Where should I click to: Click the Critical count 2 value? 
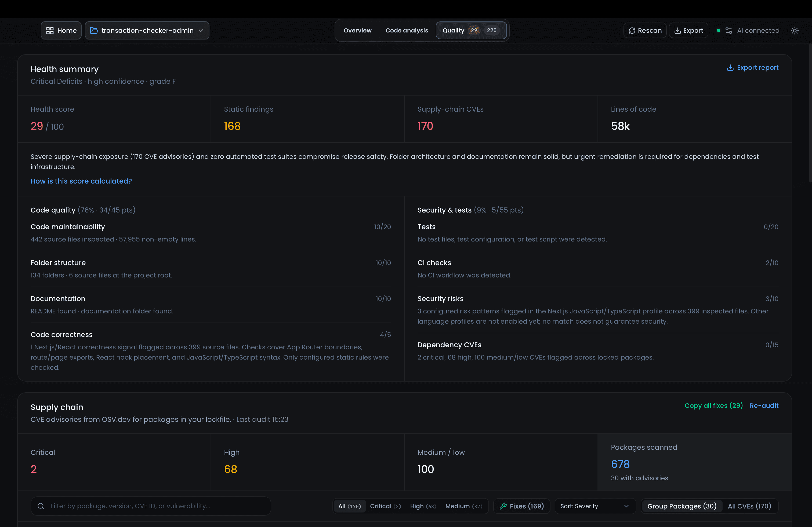click(x=34, y=469)
